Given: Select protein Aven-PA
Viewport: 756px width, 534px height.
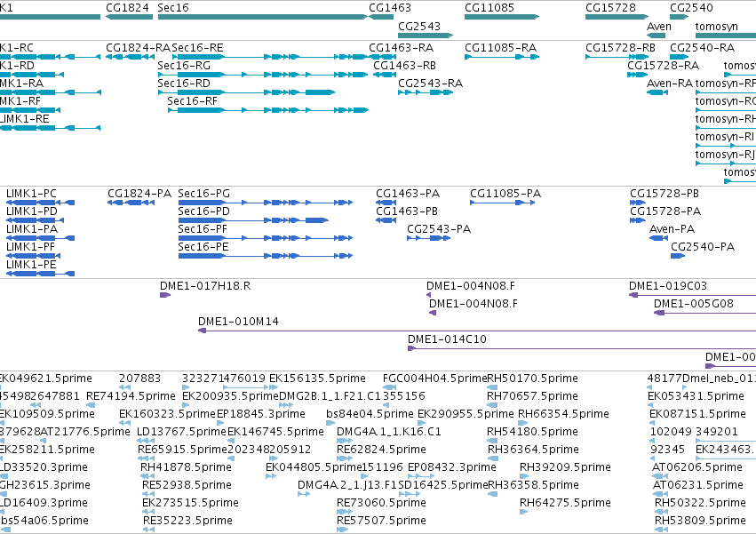Looking at the screenshot, I should coord(672,229).
